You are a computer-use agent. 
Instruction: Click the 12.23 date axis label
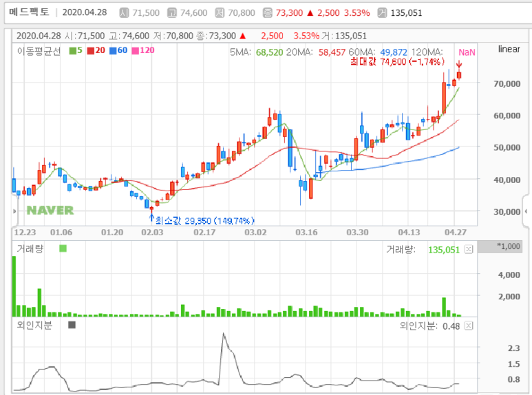point(25,233)
